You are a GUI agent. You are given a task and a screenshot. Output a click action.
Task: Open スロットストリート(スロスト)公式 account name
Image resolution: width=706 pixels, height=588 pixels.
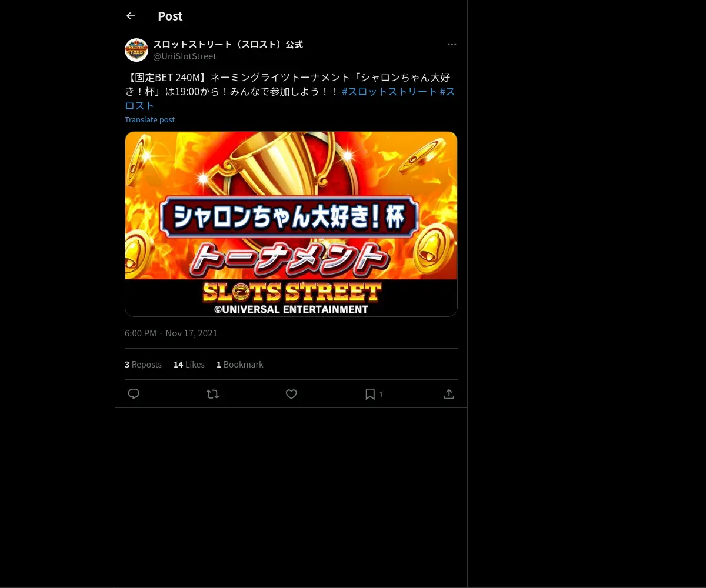(x=228, y=44)
